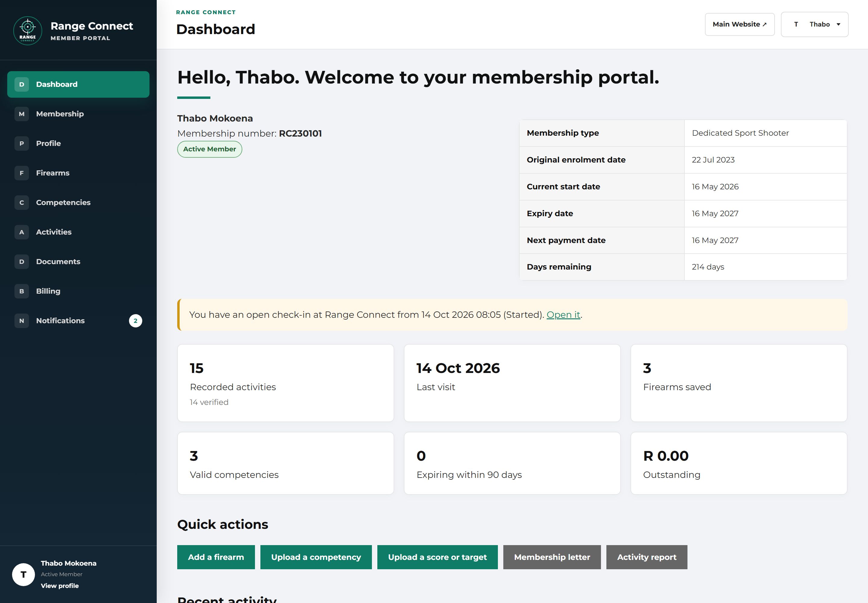Click membership number RC230101
868x603 pixels.
point(300,133)
